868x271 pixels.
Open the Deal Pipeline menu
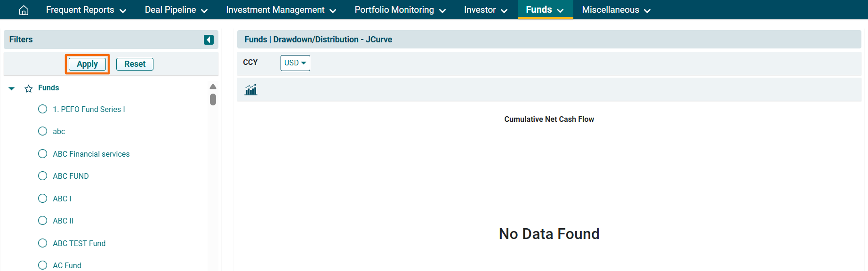click(x=176, y=10)
